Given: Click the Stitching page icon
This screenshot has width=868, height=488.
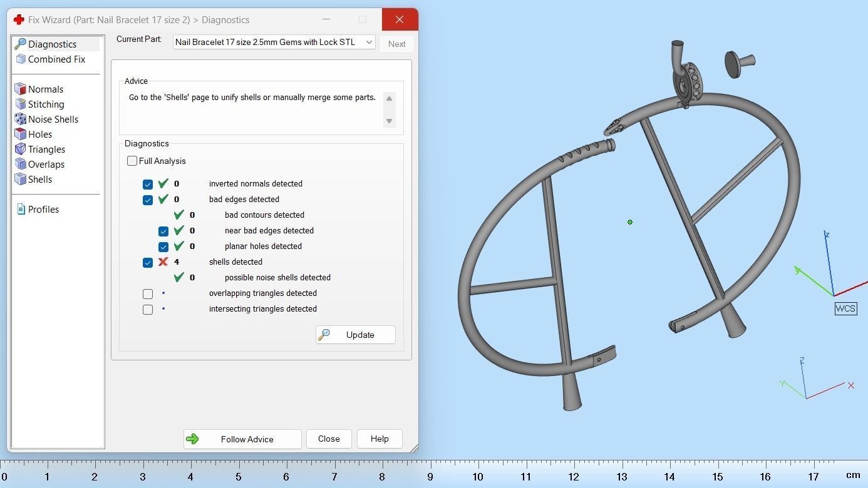Looking at the screenshot, I should (20, 104).
